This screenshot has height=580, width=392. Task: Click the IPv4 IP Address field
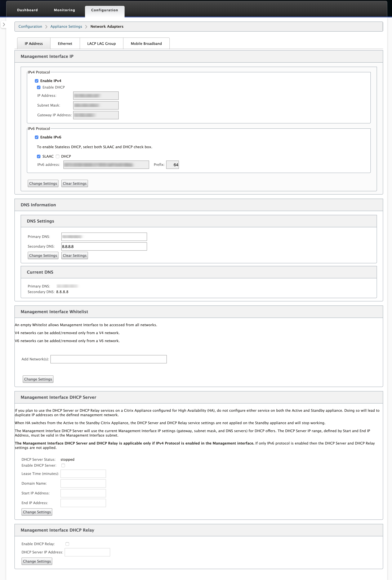96,96
